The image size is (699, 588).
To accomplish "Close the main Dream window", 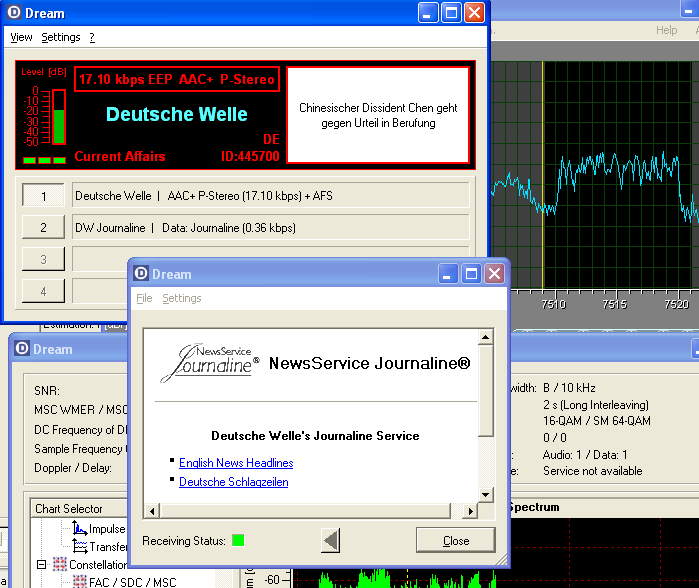I will pyautogui.click(x=474, y=12).
